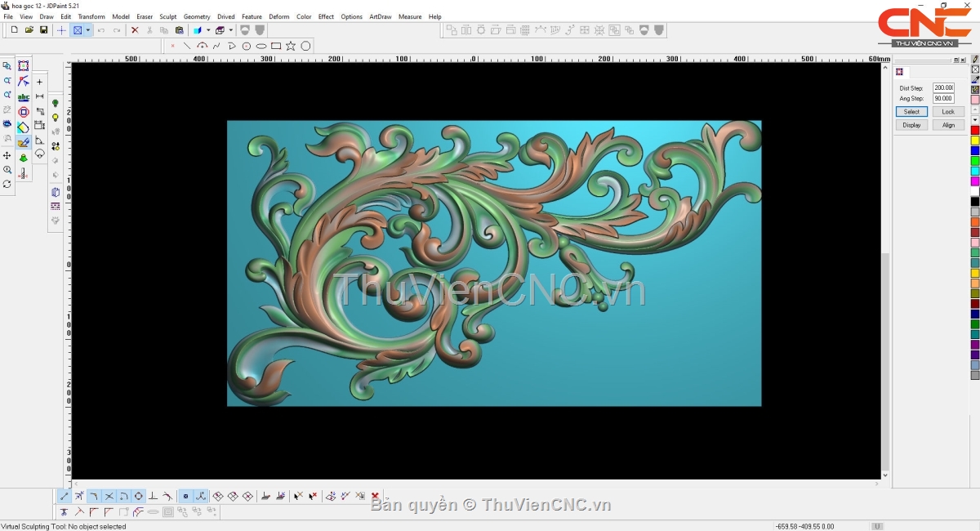The height and width of the screenshot is (531, 980).
Task: Toggle the highlighted crossed-box view button
Action: pyautogui.click(x=78, y=30)
